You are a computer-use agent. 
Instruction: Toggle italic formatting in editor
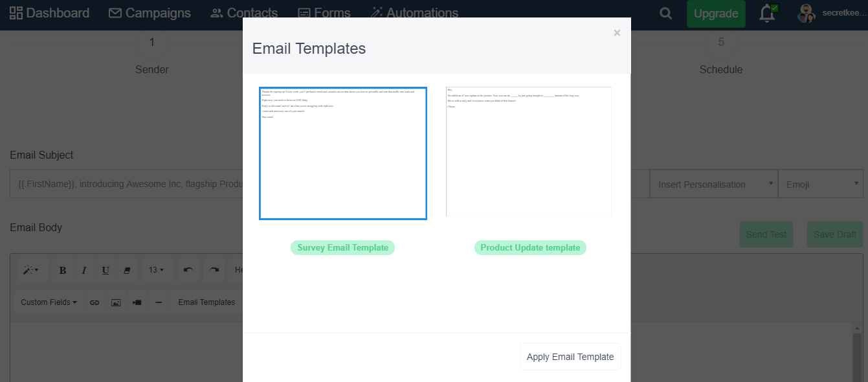click(x=84, y=270)
